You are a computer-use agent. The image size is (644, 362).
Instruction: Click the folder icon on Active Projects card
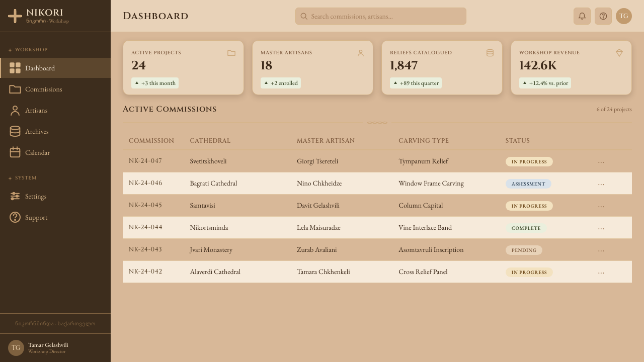[231, 53]
